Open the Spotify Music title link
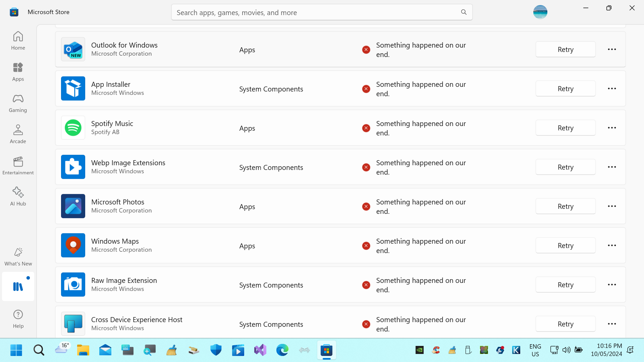 point(112,123)
